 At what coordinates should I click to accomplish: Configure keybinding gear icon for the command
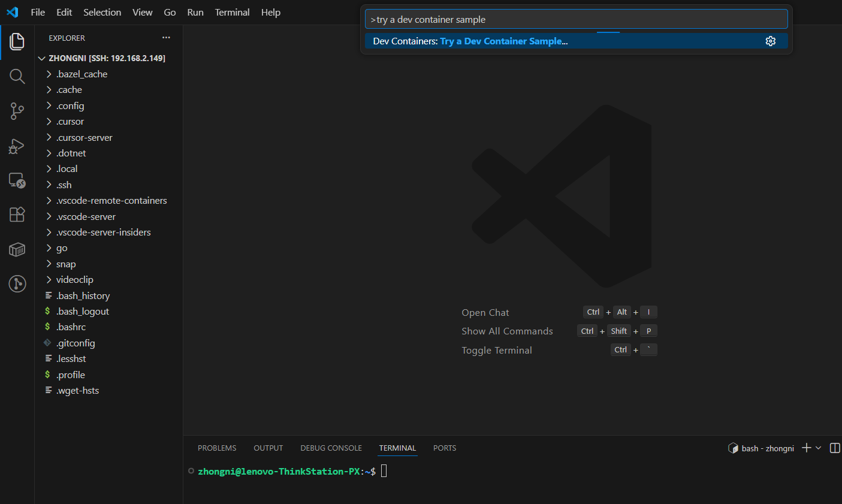click(771, 41)
